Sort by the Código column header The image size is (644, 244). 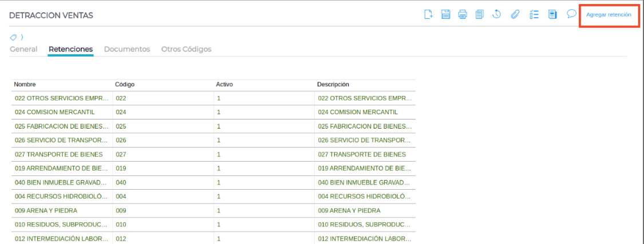[125, 85]
